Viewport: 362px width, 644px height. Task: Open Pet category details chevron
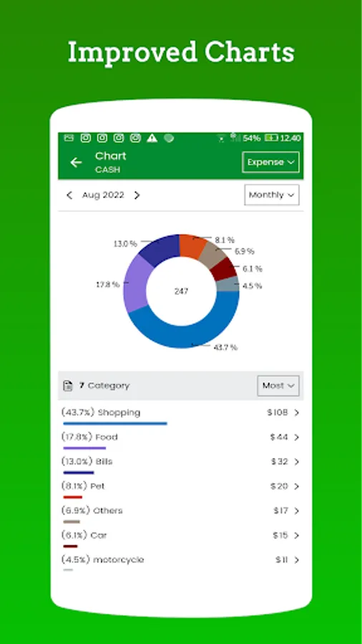coord(297,487)
